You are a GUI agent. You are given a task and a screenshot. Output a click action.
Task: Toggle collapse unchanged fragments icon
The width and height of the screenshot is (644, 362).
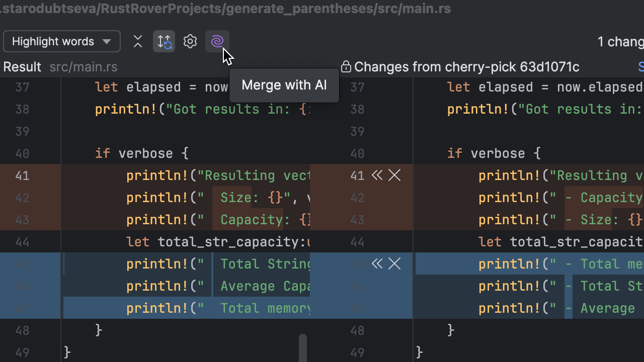pos(138,42)
